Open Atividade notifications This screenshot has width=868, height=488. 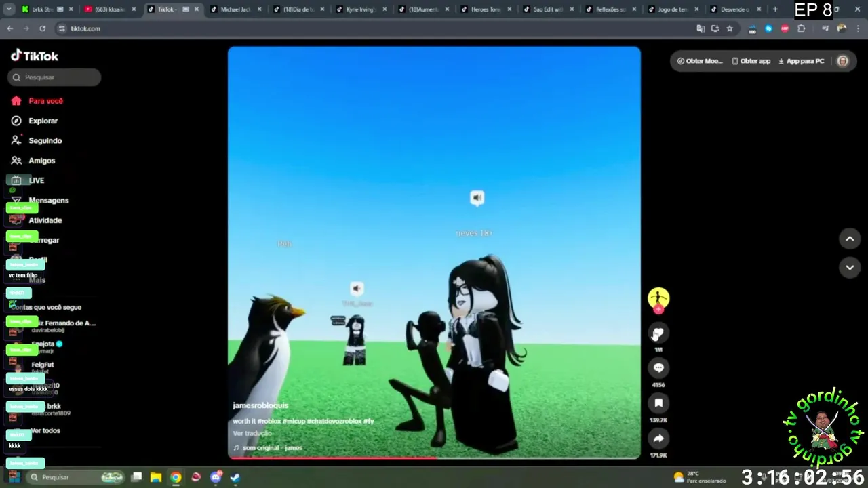pyautogui.click(x=37, y=220)
